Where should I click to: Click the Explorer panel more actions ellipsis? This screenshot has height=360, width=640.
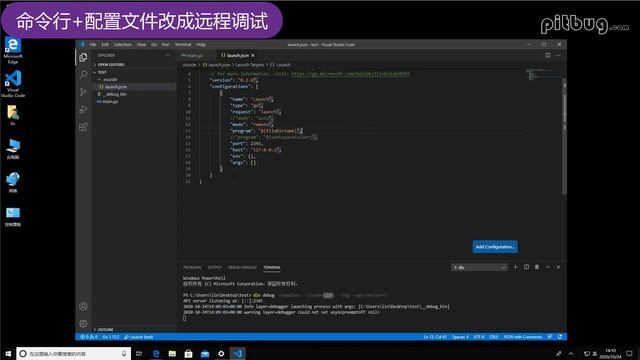(168, 55)
